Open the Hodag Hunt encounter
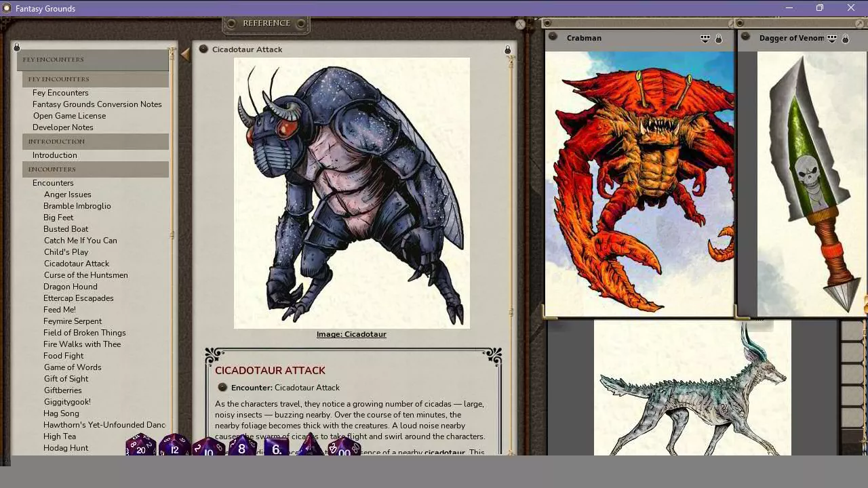Viewport: 868px width, 488px height. (x=66, y=448)
